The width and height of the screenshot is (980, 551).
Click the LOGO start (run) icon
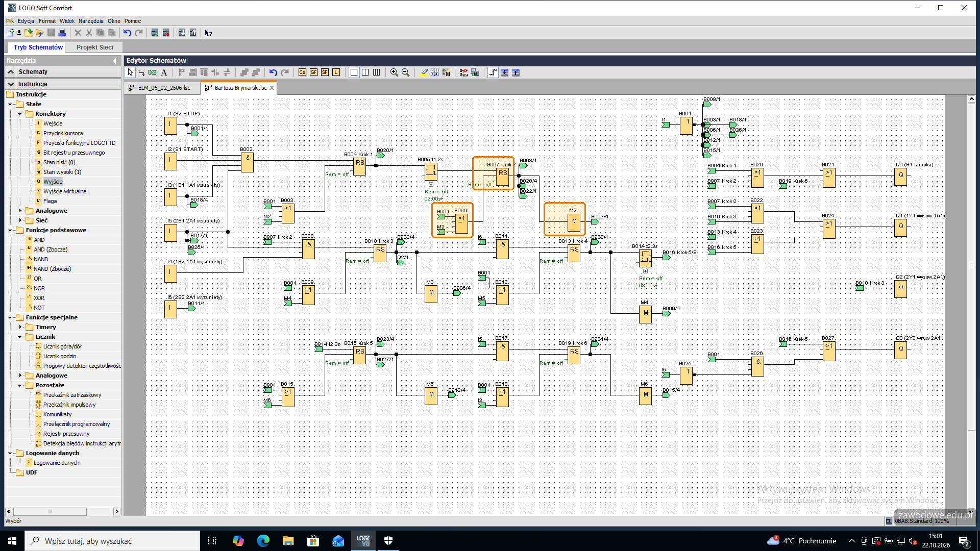[155, 33]
